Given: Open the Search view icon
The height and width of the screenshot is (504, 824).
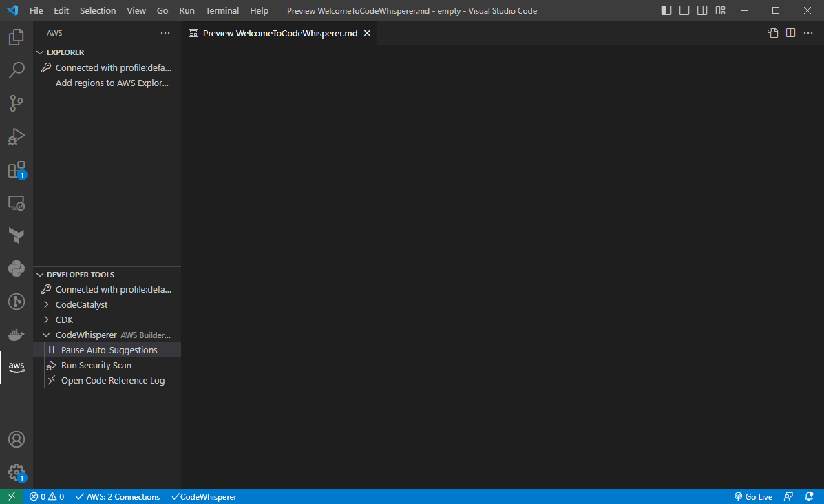Looking at the screenshot, I should tap(17, 70).
